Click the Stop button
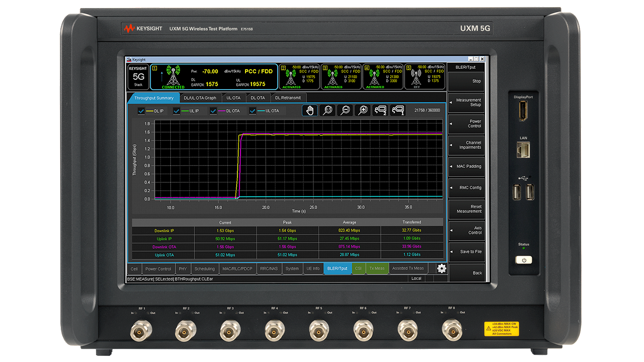 (x=466, y=81)
